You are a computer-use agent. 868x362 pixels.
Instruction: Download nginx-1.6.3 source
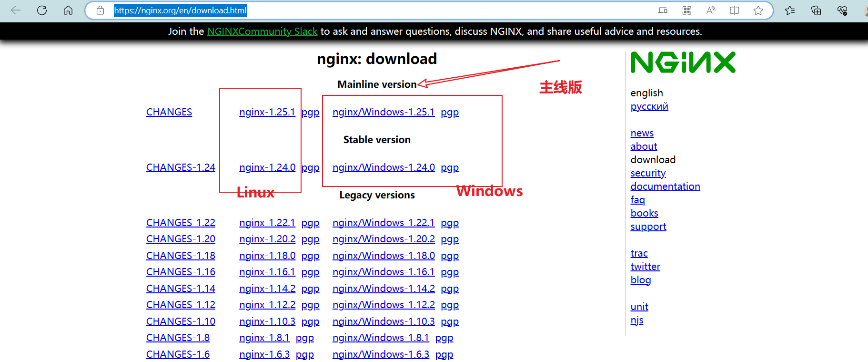[264, 354]
